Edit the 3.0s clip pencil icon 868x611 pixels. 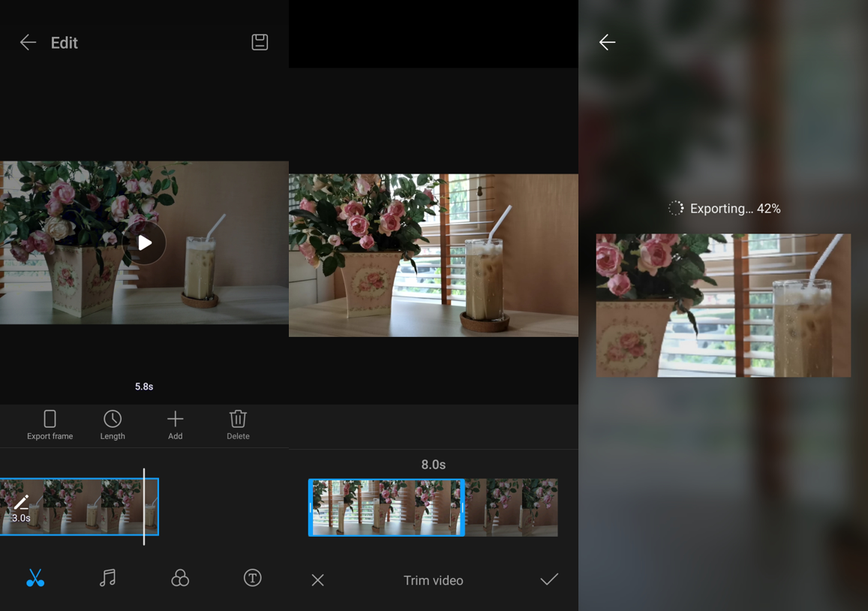(21, 502)
